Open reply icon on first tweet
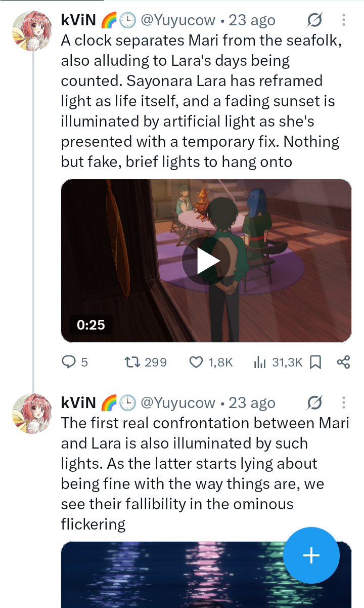The width and height of the screenshot is (364, 608). [x=68, y=362]
